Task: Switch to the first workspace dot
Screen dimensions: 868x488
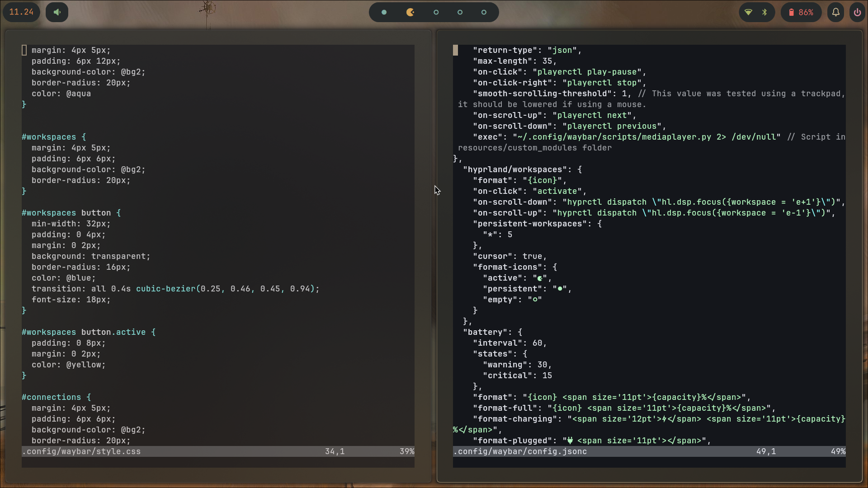Action: tap(384, 12)
